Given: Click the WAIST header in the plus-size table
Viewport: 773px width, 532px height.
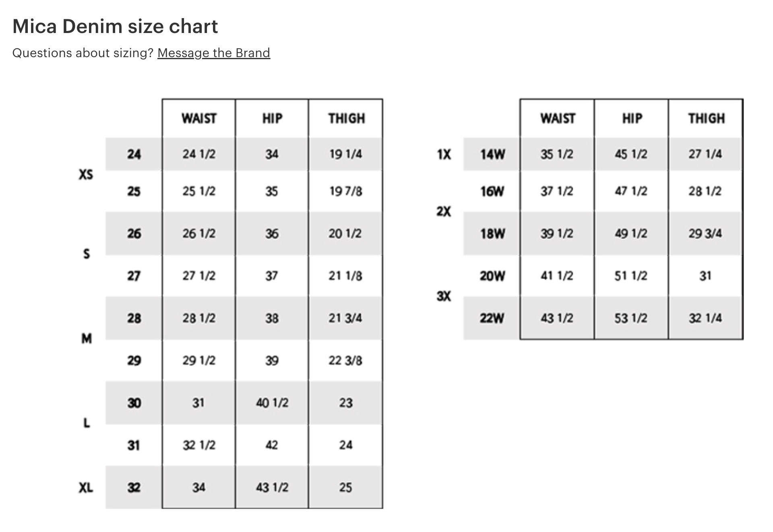Looking at the screenshot, I should pyautogui.click(x=558, y=118).
